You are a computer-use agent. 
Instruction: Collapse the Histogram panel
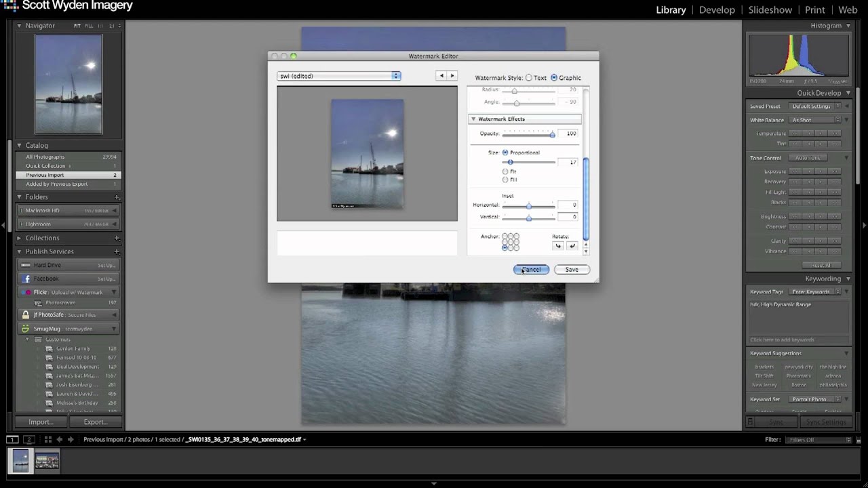click(x=848, y=26)
